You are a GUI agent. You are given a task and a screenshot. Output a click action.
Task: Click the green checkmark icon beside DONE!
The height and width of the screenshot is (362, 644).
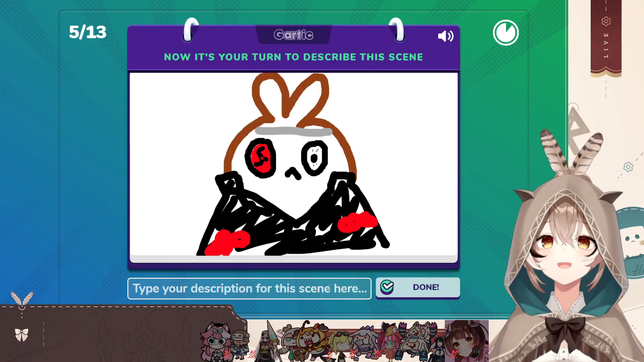[x=387, y=287]
